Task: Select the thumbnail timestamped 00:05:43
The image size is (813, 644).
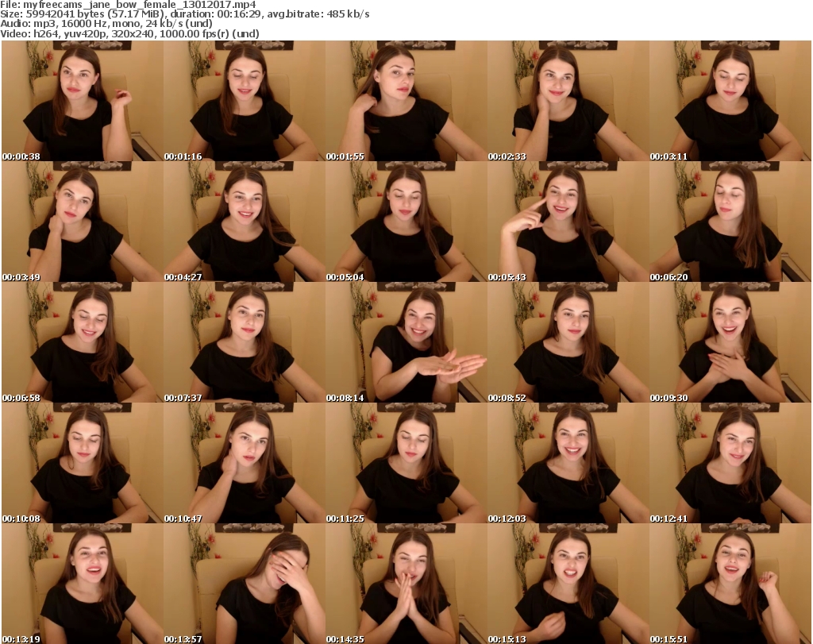Action: pyautogui.click(x=568, y=222)
